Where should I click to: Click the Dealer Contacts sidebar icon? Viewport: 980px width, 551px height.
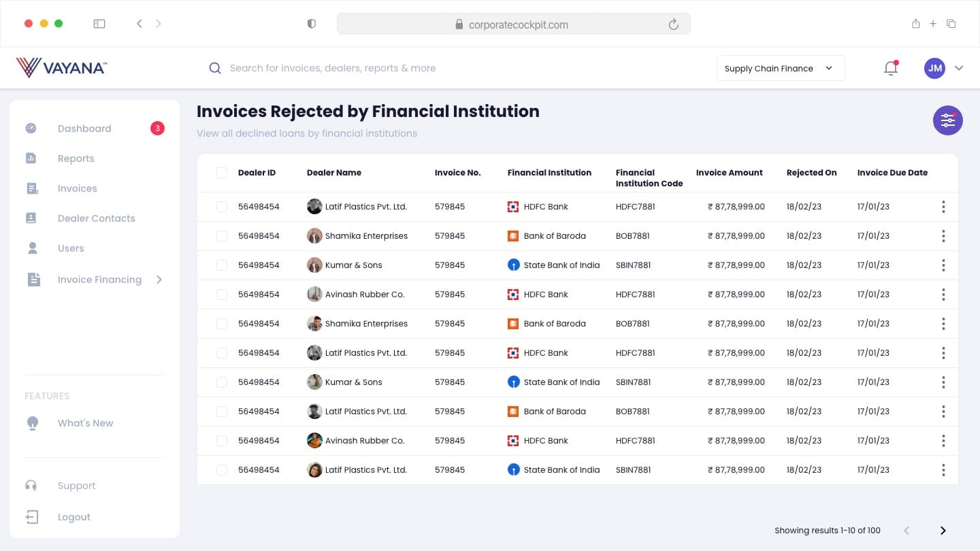[x=31, y=218]
